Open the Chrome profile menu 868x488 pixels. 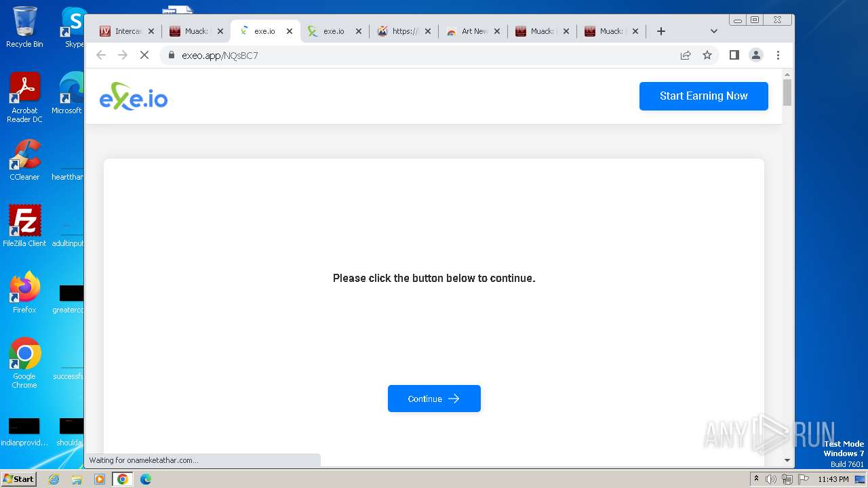(755, 56)
